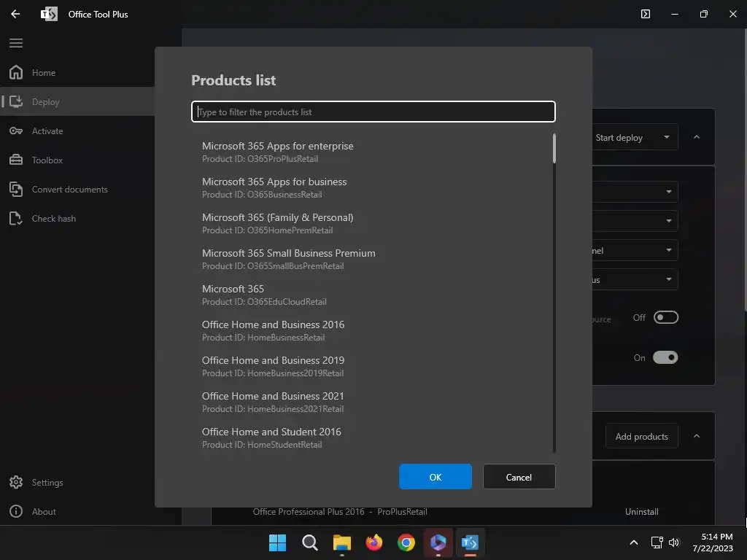Focus the filter products list input
Image resolution: width=747 pixels, height=560 pixels.
(x=373, y=112)
